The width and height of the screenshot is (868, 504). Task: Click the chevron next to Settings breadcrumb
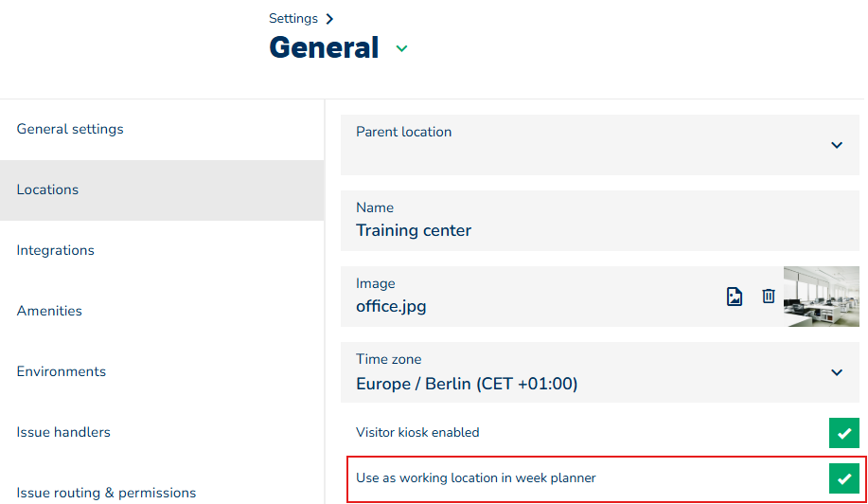coord(329,19)
